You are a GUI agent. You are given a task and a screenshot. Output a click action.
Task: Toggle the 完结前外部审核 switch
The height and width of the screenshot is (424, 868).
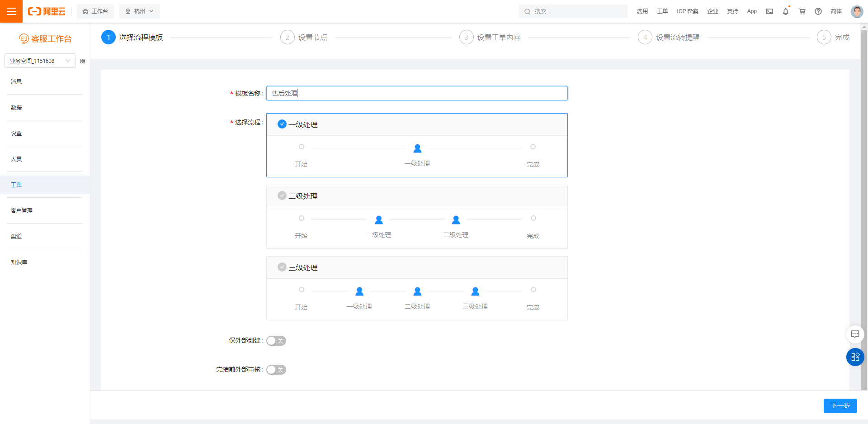(x=276, y=370)
